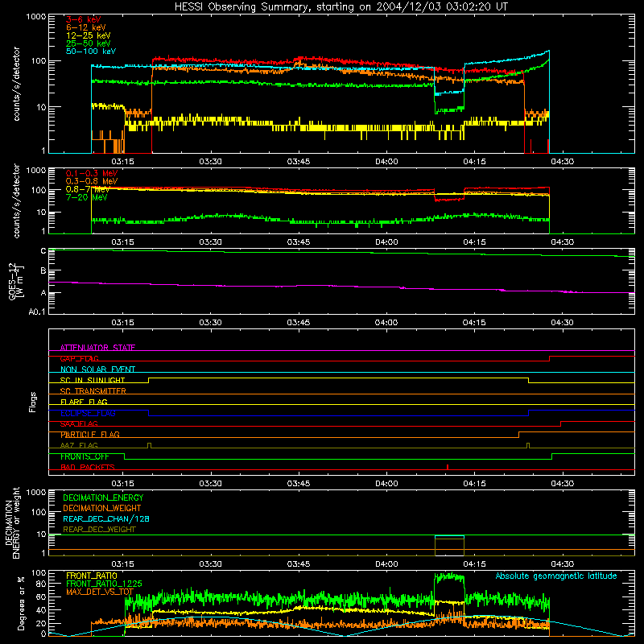Viewport: 644px width, 644px height.
Task: Click the green 25-50 keV legend label
Action: [89, 43]
